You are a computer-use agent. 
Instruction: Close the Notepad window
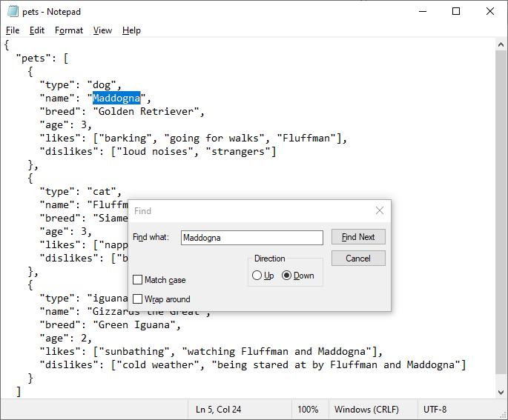point(490,11)
